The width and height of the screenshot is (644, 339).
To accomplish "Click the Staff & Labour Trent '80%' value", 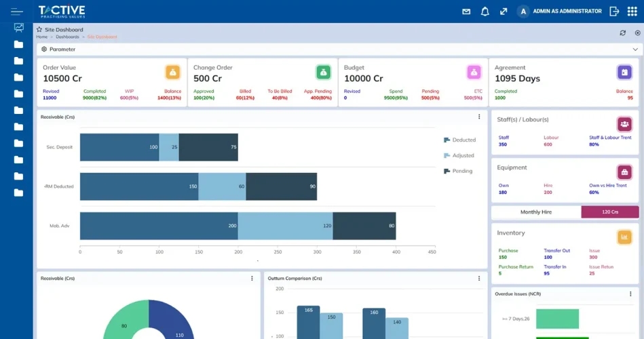I will click(594, 144).
